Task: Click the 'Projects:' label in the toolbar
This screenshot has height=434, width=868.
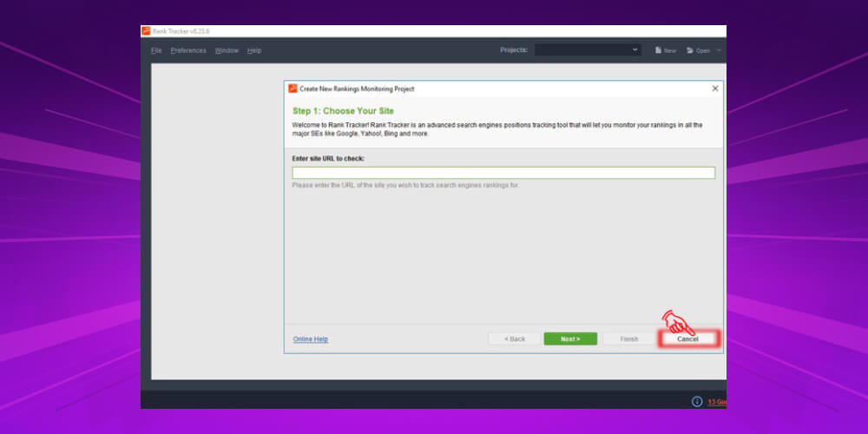Action: 514,49
